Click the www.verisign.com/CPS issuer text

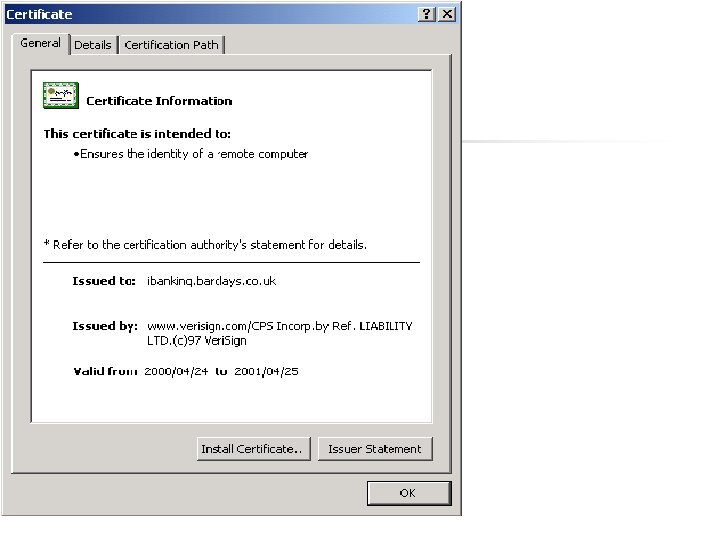pos(279,333)
